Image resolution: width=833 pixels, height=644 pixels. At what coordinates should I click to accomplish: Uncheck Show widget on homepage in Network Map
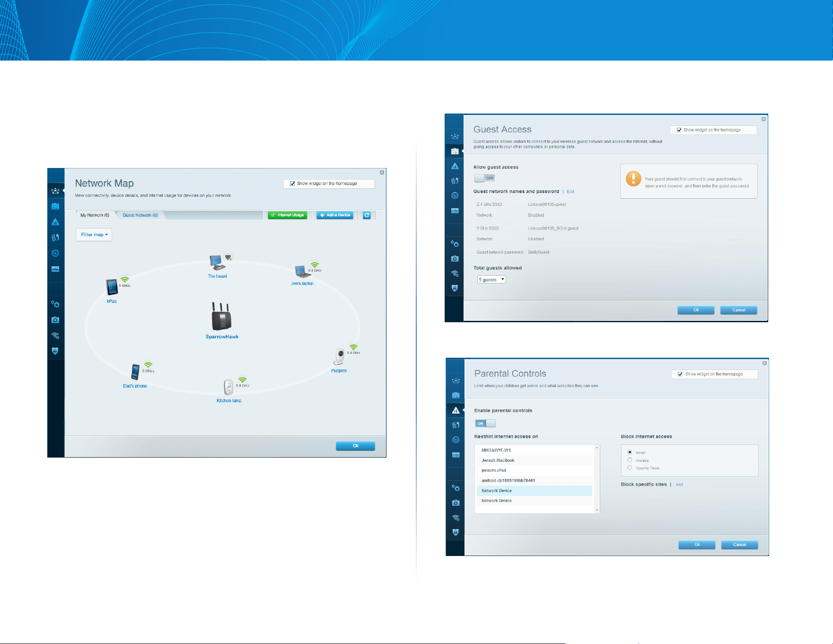click(x=292, y=184)
